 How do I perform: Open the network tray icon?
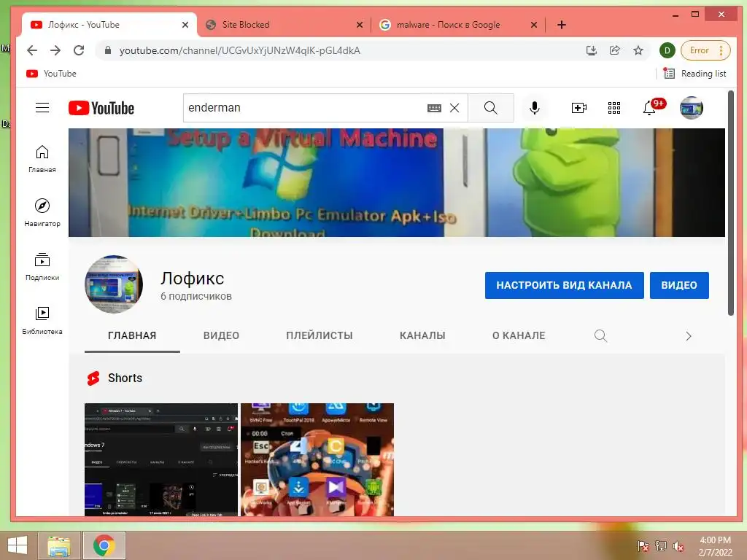[661, 546]
